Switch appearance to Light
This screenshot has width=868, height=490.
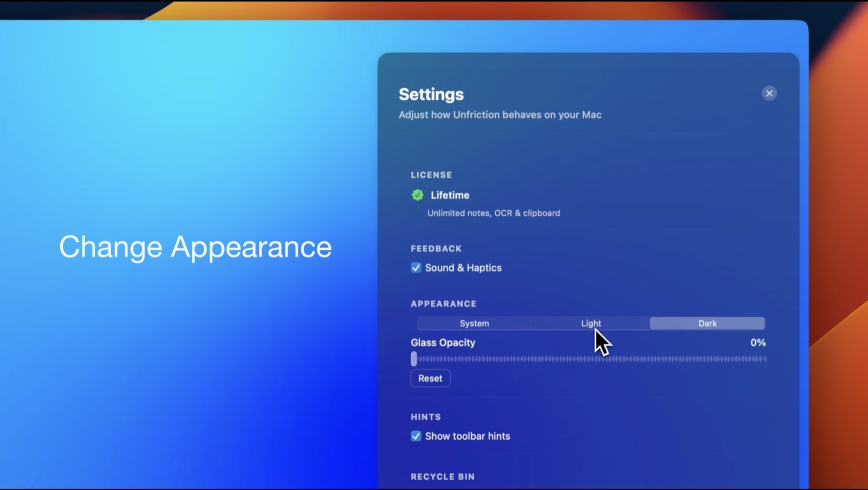coord(591,324)
